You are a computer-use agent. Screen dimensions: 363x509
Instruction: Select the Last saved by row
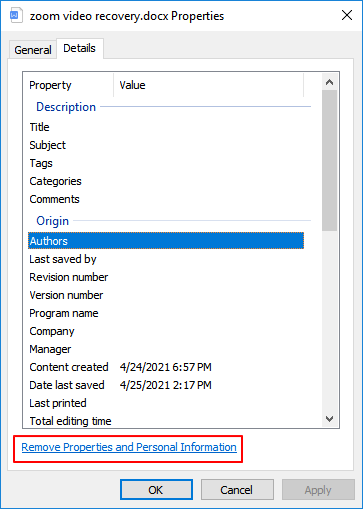click(166, 259)
